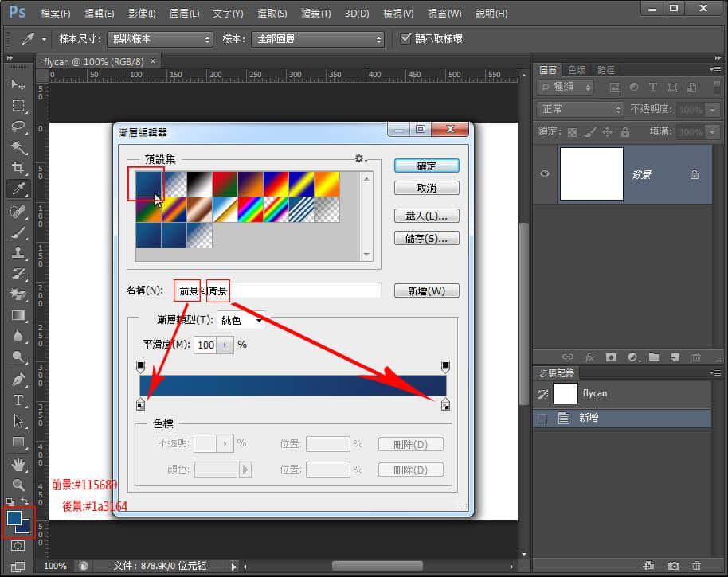Click the 取消 button in gradient editor
The width and height of the screenshot is (728, 577).
(426, 188)
